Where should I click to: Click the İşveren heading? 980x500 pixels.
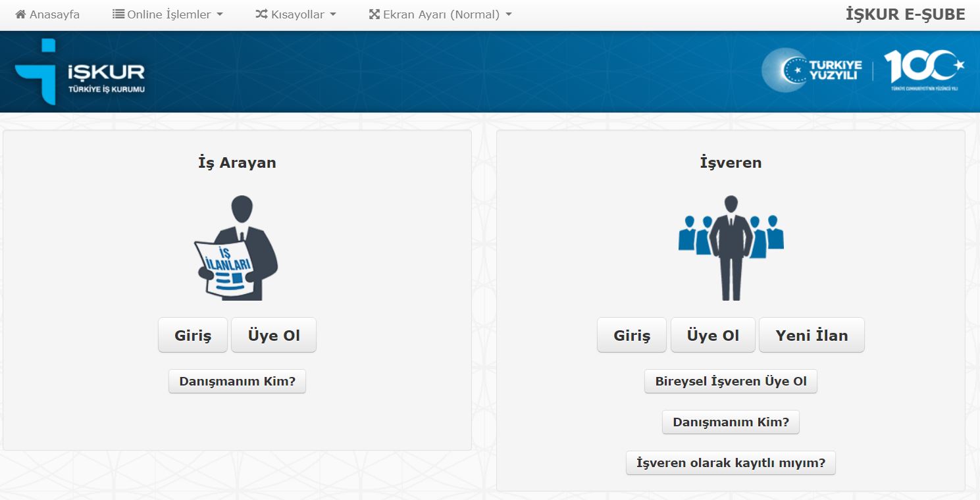(x=731, y=162)
